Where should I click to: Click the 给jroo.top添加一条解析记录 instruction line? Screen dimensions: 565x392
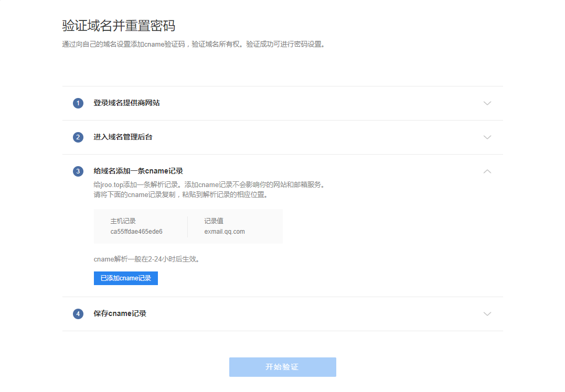210,184
